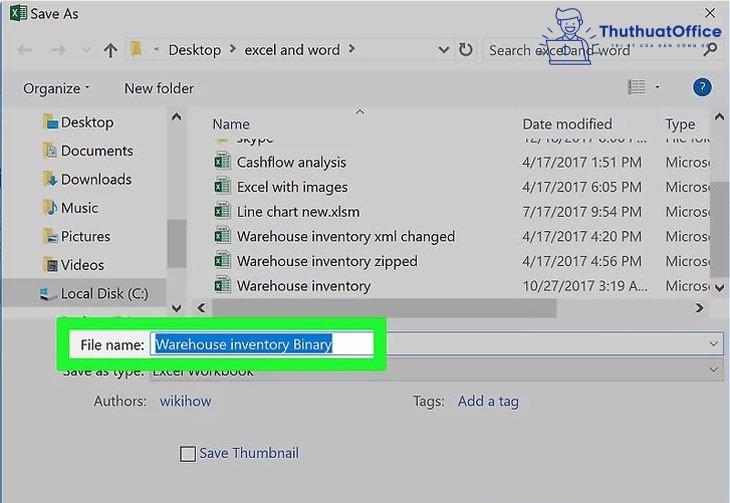
Task: Click the search magnifier icon
Action: point(710,49)
